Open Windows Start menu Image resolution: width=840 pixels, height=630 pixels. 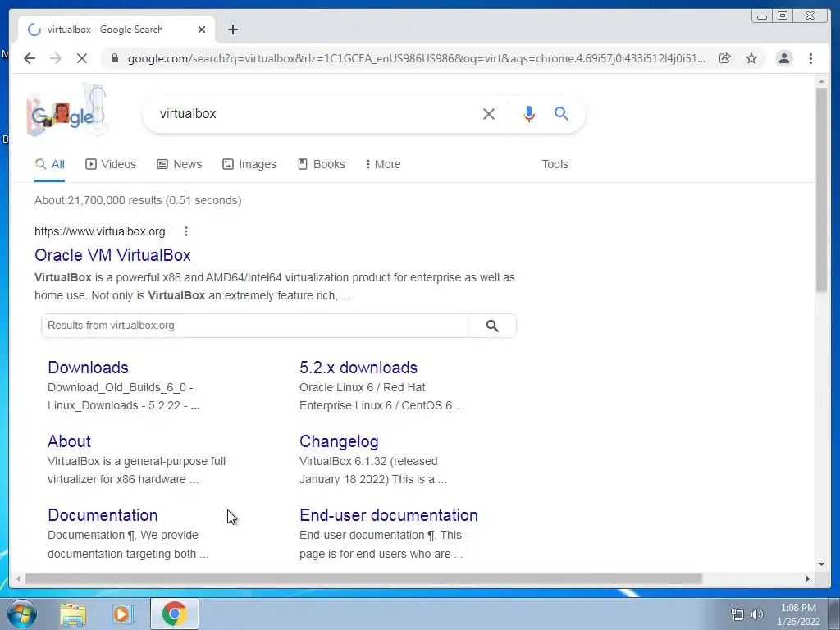[x=22, y=614]
